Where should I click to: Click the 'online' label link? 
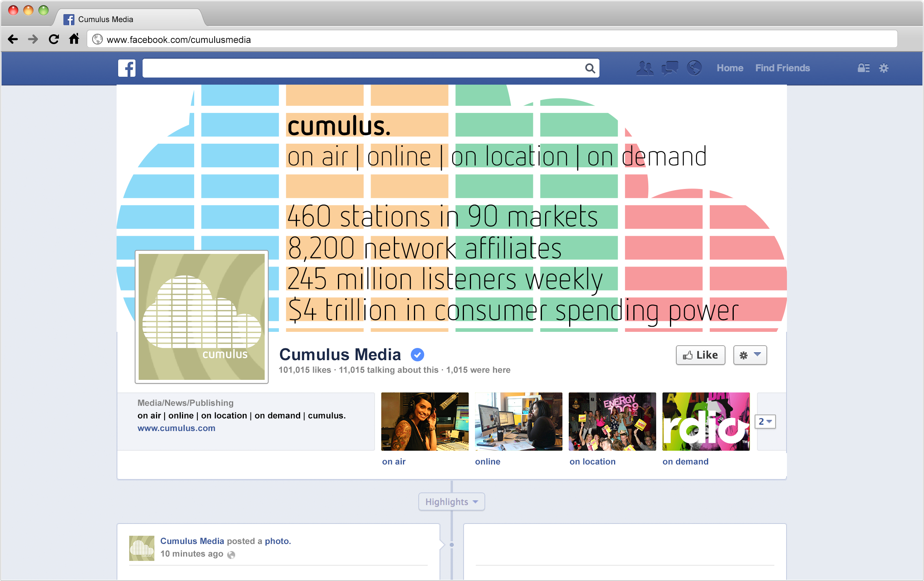[x=488, y=462]
